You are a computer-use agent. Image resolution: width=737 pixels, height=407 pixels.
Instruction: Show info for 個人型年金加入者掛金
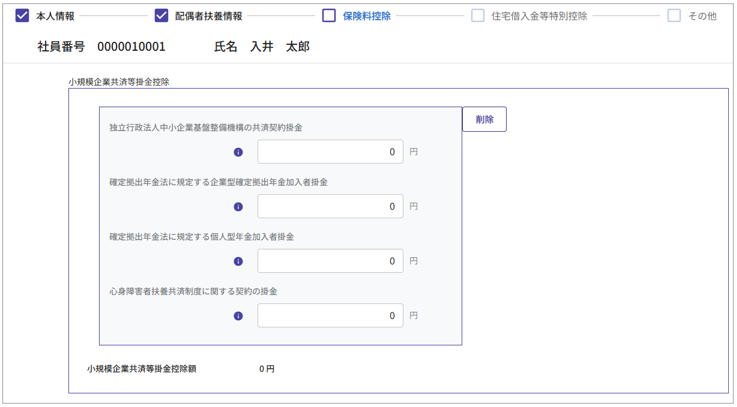click(238, 262)
